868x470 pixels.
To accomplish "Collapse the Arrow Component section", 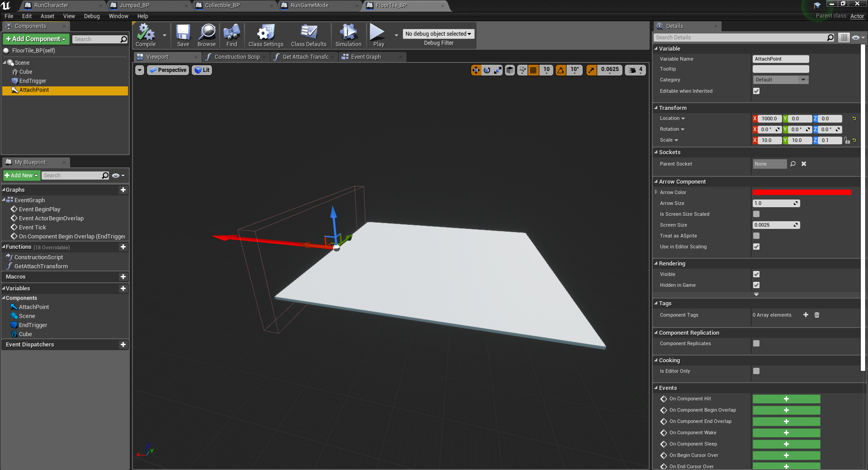I will (x=656, y=182).
